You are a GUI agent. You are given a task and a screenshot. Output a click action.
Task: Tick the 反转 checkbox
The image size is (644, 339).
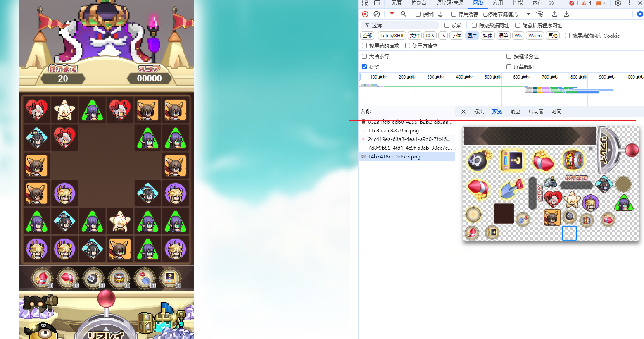447,25
